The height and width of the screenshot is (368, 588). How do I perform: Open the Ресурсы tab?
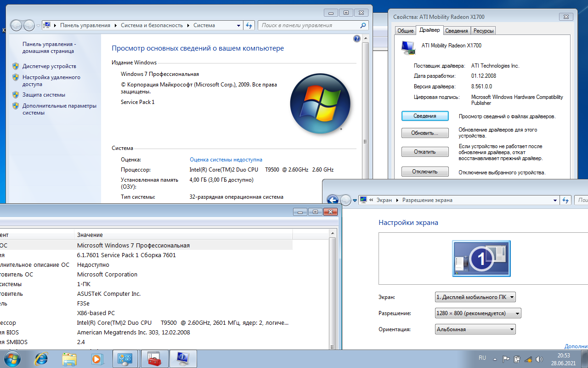483,31
